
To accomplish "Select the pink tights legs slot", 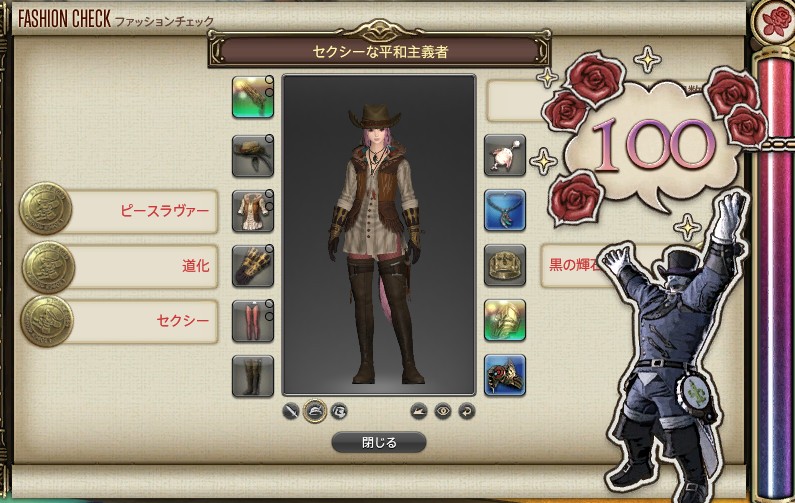I will pyautogui.click(x=252, y=321).
